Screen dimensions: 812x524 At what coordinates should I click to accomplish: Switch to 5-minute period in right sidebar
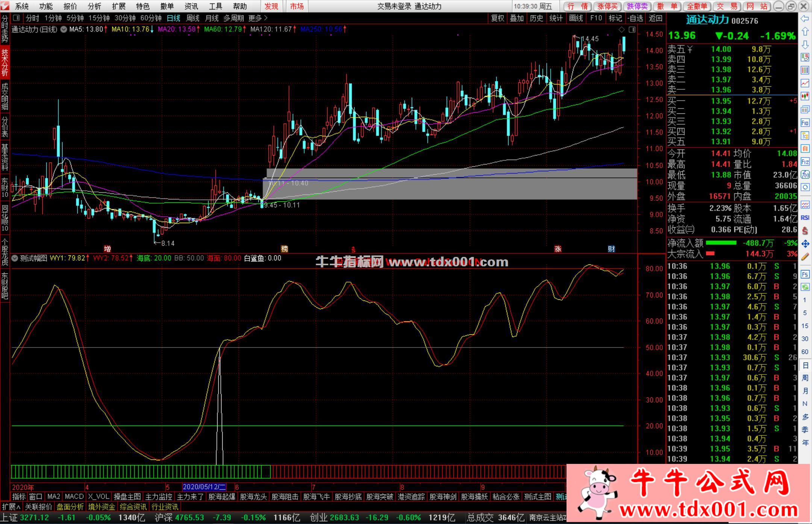pyautogui.click(x=805, y=313)
